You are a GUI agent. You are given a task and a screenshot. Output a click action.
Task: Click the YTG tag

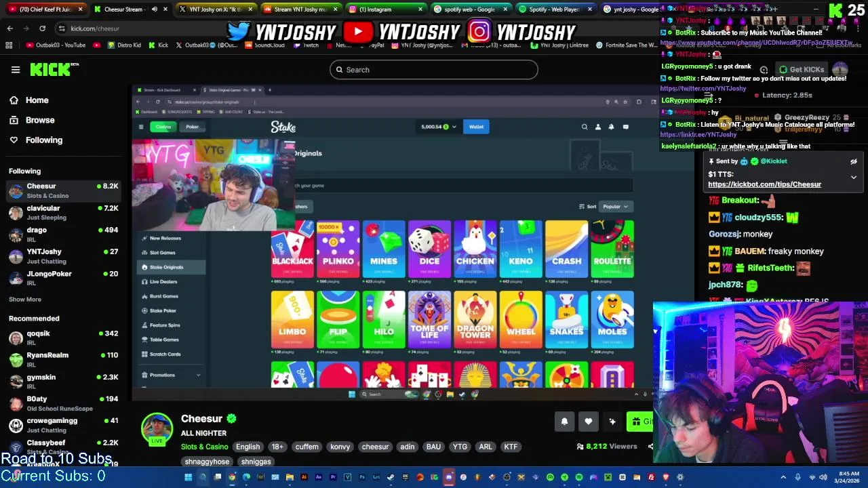(x=460, y=447)
